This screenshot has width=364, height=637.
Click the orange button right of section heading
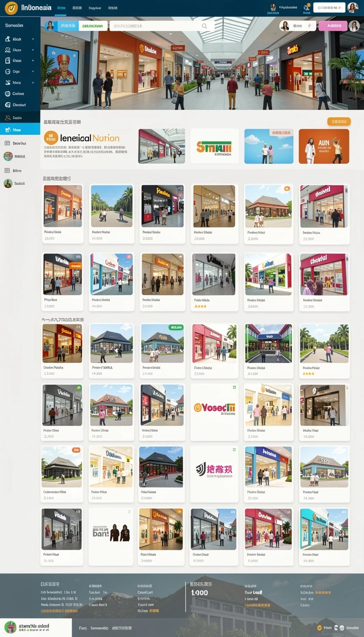339,122
